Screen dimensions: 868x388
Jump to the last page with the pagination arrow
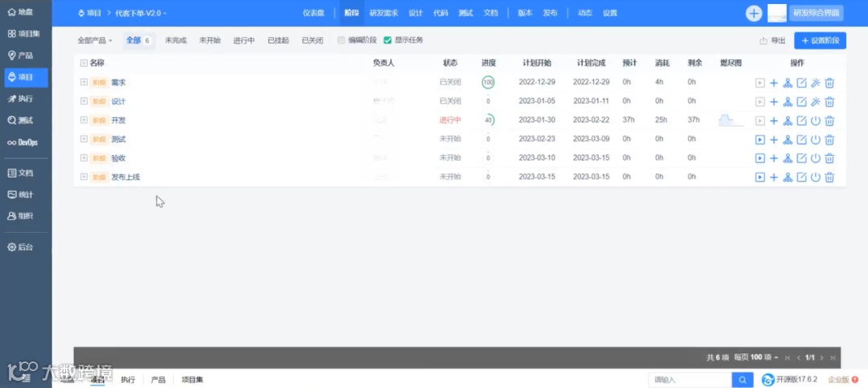click(832, 357)
